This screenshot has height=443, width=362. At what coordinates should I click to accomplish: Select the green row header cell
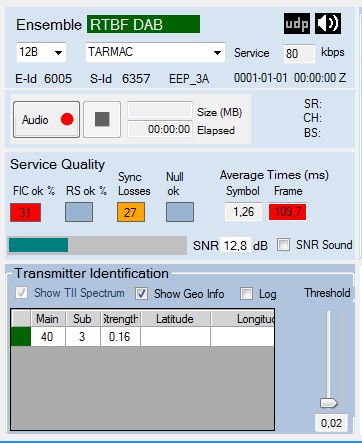21,337
